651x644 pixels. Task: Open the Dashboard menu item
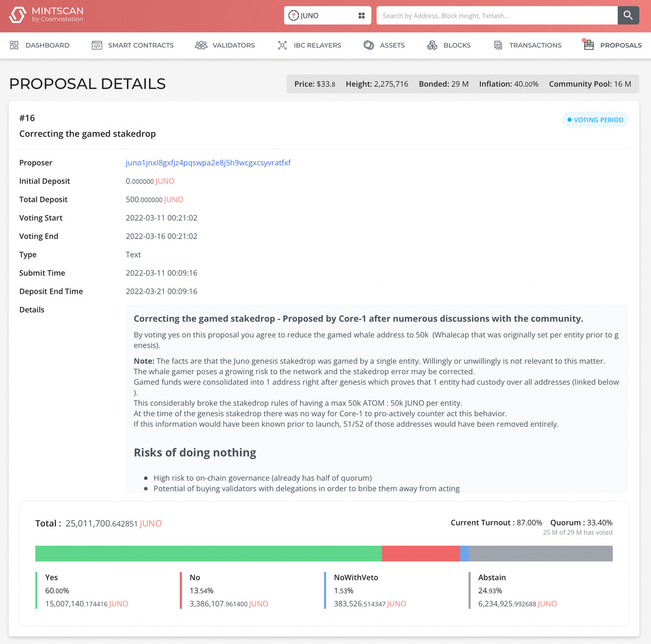point(40,45)
